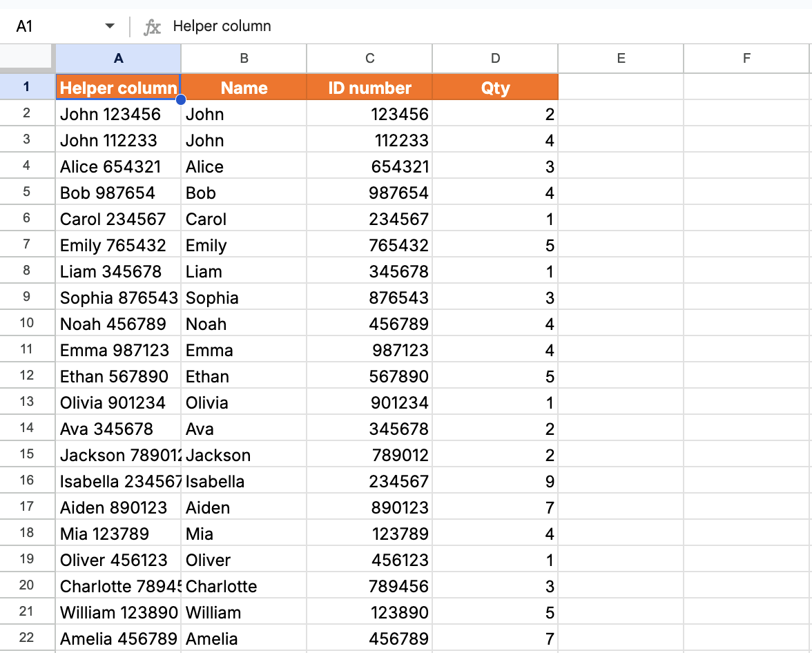The height and width of the screenshot is (653, 812).
Task: Select column C header
Action: 369,59
